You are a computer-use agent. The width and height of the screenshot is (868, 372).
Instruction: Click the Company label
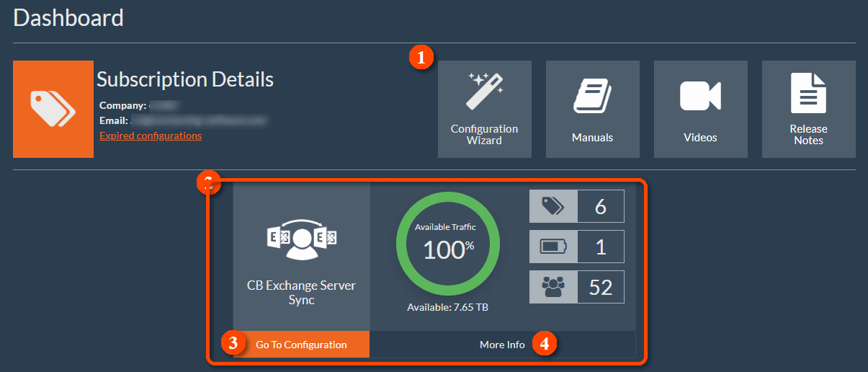click(x=123, y=105)
